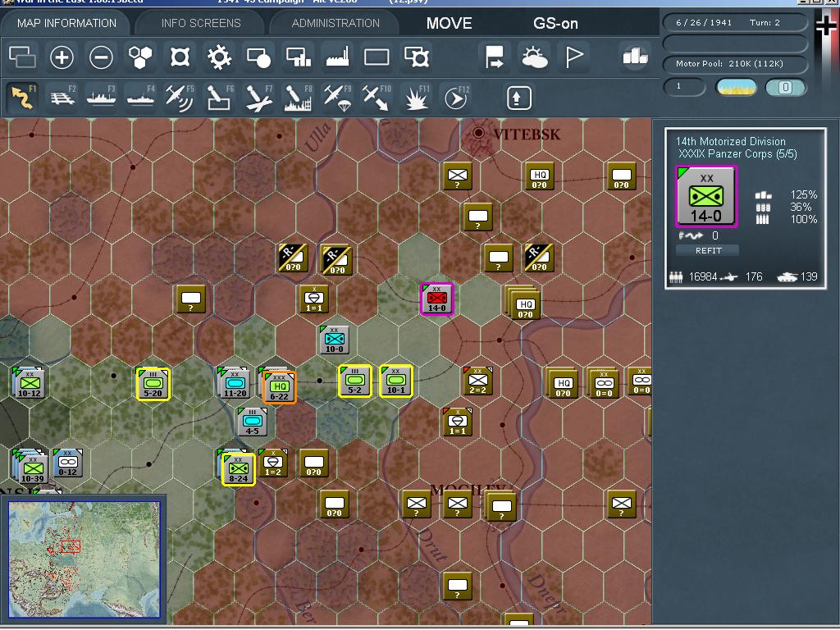Select the F10 air transfer mode icon
Screen dimensions: 840x630
[377, 98]
